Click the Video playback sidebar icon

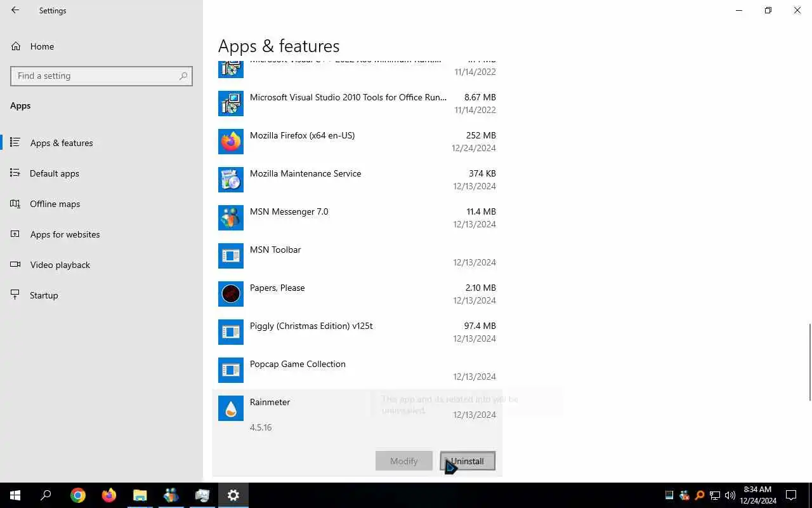pos(15,264)
